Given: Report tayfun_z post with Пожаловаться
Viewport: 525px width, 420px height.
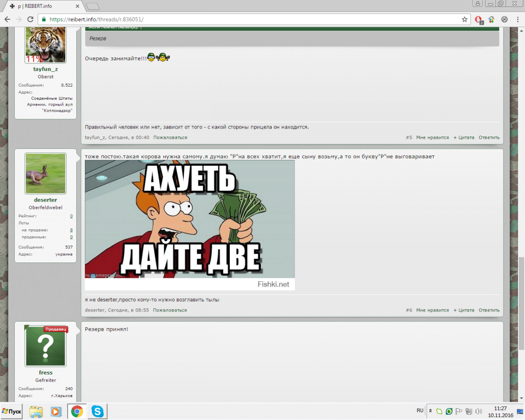Looking at the screenshot, I should [170, 137].
